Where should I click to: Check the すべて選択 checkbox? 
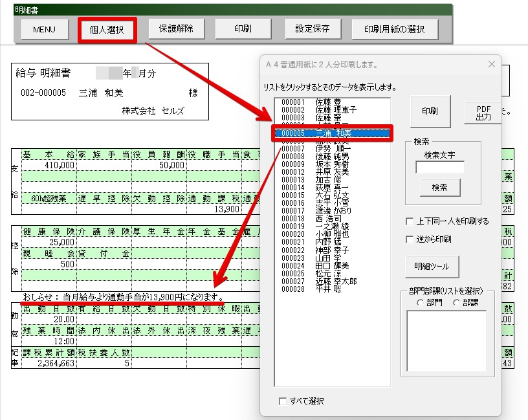[282, 401]
